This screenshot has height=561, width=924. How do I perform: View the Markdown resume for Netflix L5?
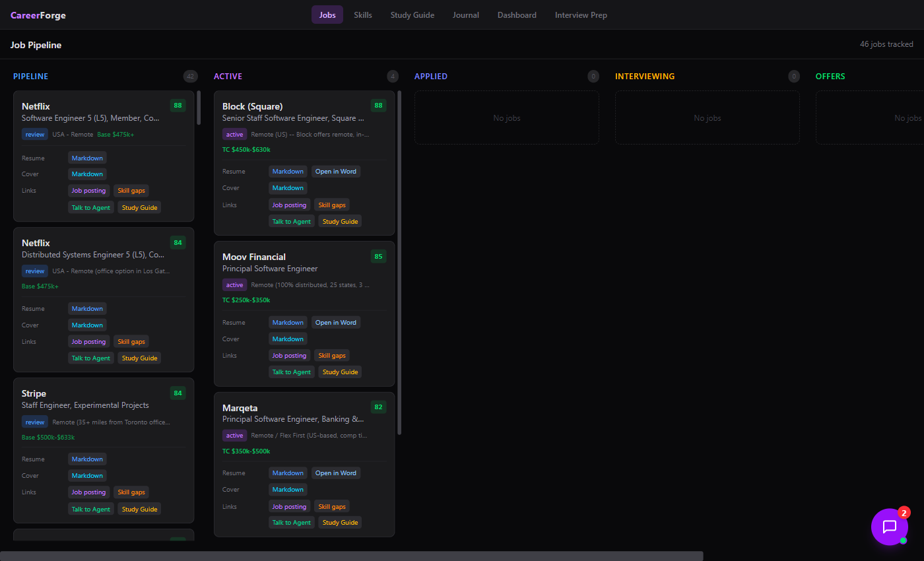point(86,158)
